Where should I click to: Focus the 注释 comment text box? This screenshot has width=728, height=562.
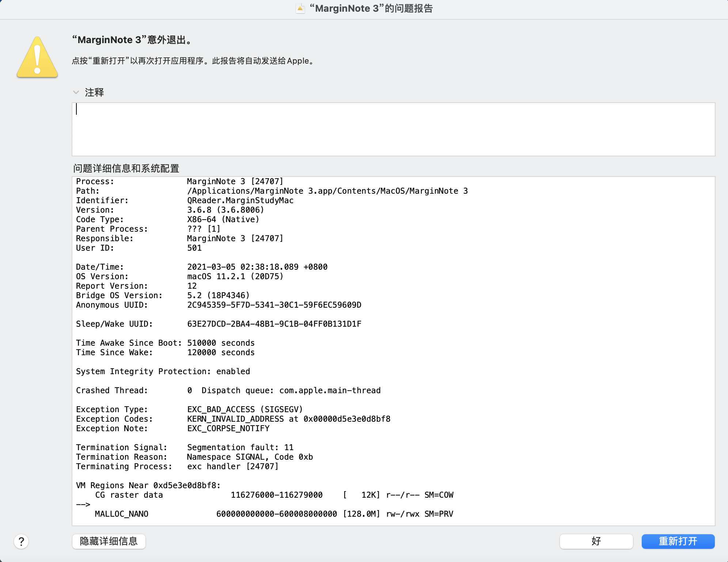(x=393, y=129)
